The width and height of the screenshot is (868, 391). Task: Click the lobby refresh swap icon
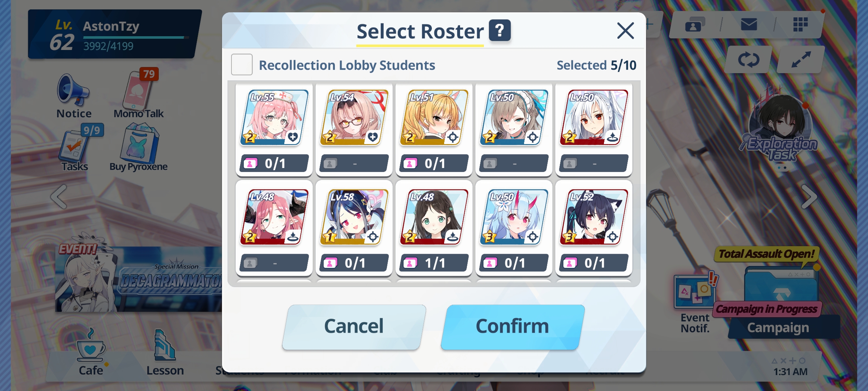point(748,60)
